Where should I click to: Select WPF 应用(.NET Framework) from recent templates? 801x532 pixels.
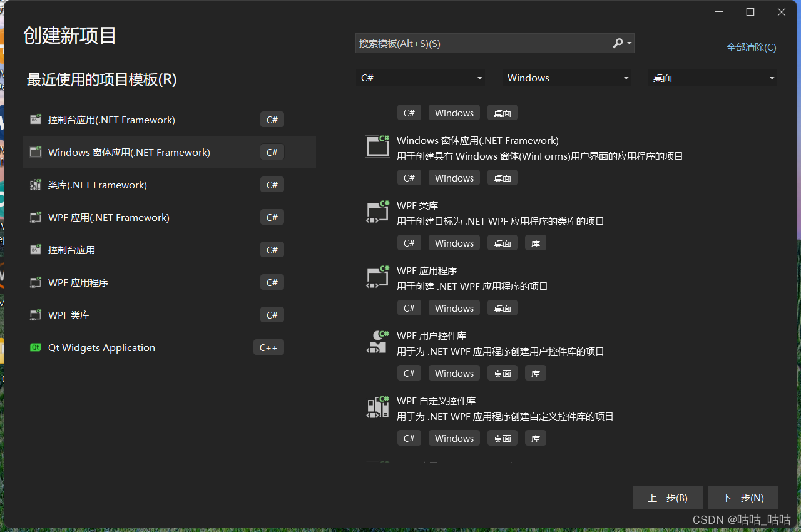(x=170, y=217)
